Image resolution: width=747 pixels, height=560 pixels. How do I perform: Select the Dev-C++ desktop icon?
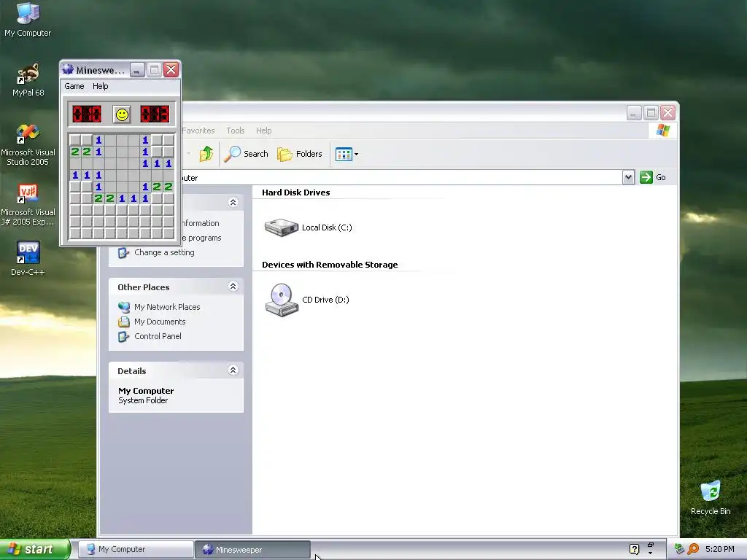pos(28,259)
